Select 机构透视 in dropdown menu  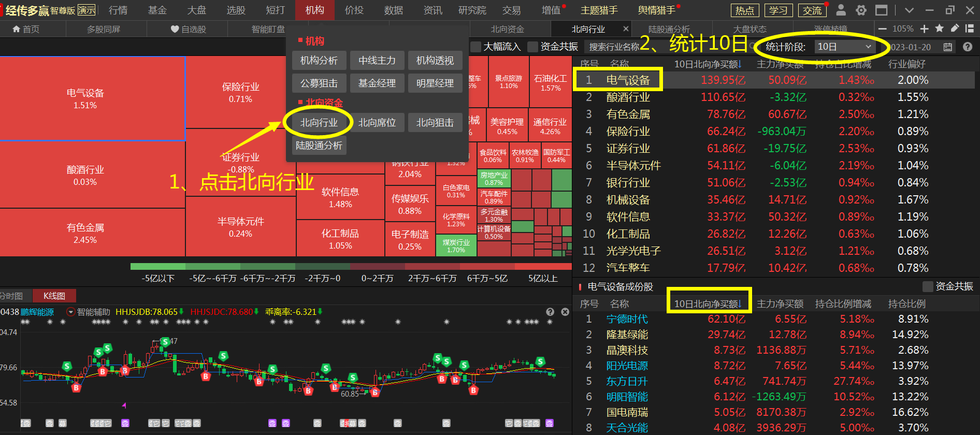pos(435,61)
